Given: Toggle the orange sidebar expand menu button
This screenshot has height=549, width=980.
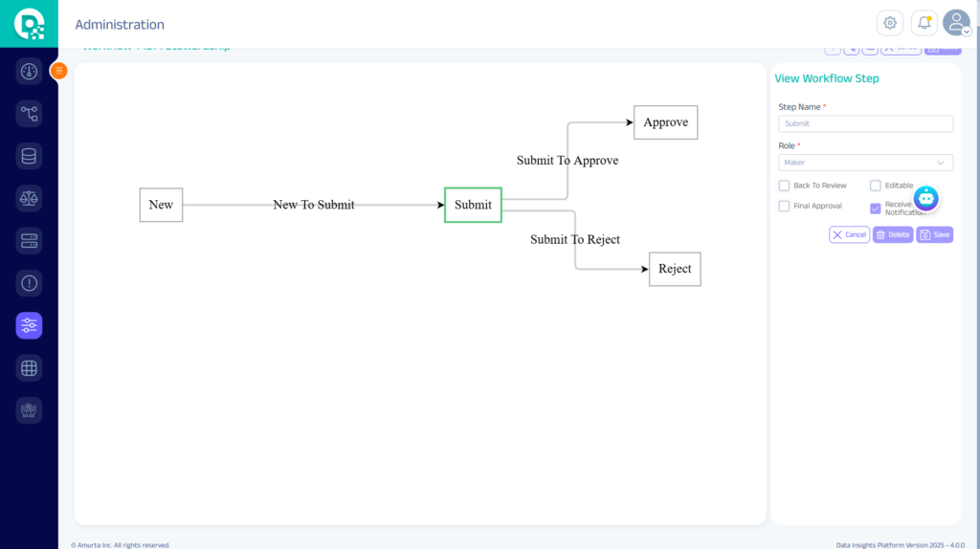Looking at the screenshot, I should point(58,70).
